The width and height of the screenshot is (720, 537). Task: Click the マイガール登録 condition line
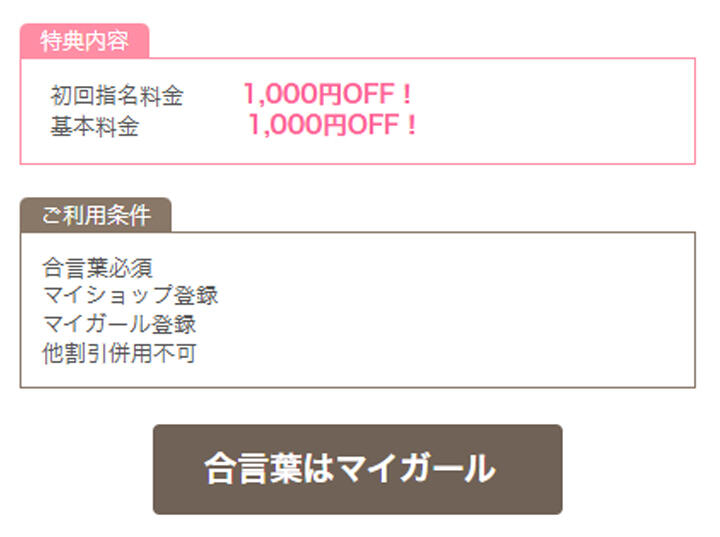tap(120, 324)
